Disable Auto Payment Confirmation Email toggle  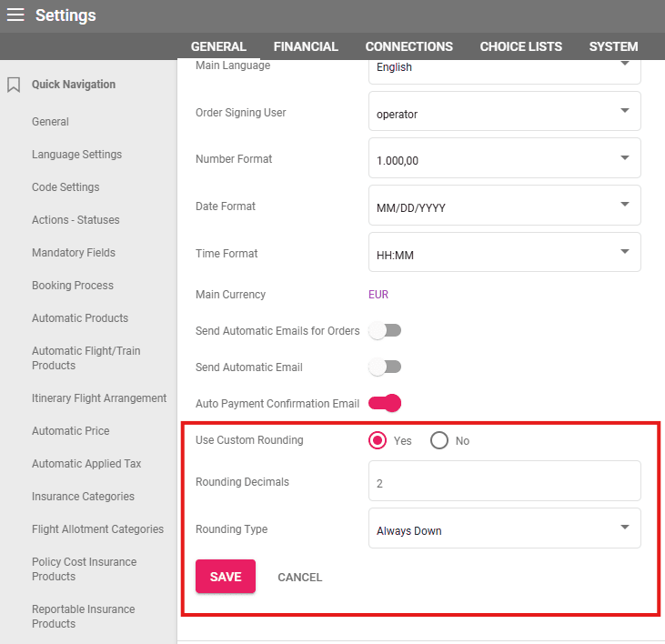click(385, 403)
